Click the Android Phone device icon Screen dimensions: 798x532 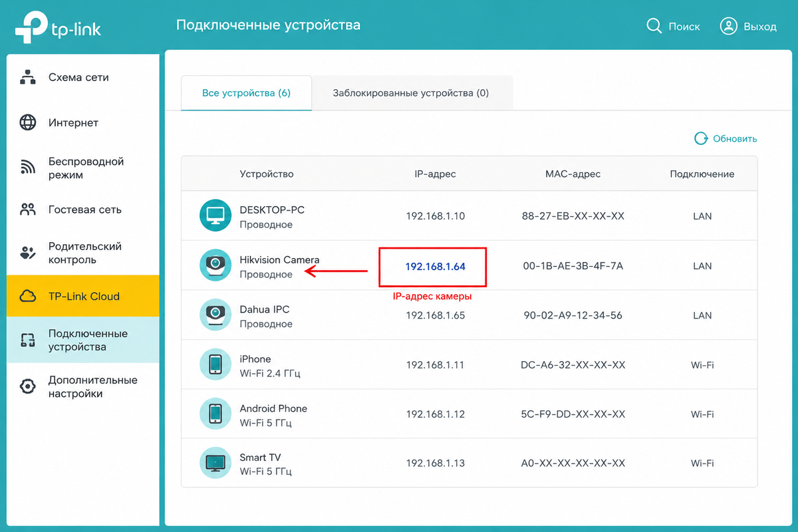215,414
